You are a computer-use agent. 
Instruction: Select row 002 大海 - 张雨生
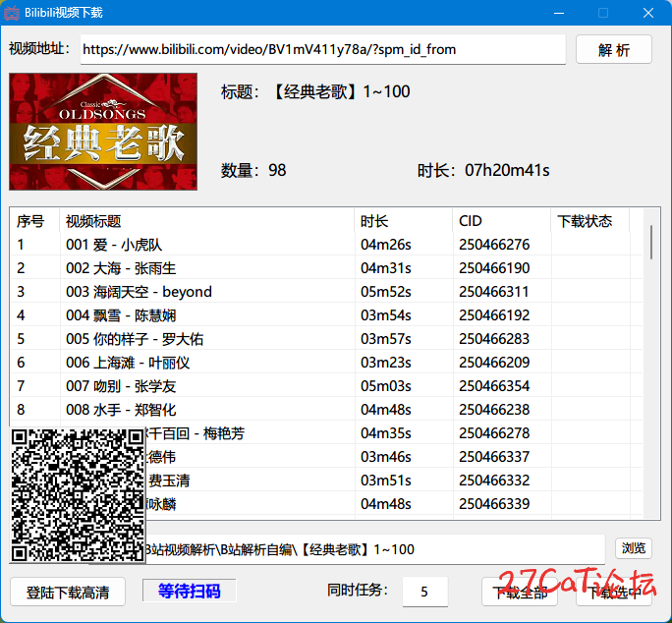(x=326, y=268)
